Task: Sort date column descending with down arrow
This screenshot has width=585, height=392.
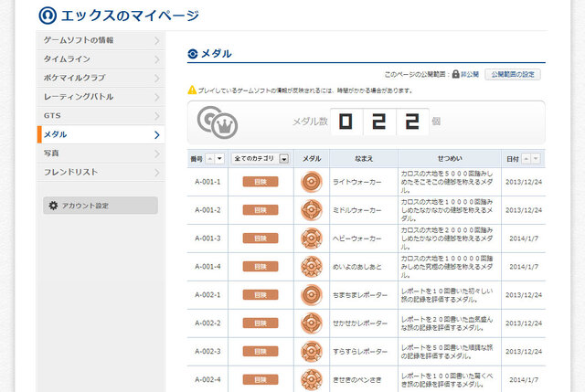Action: pos(536,159)
